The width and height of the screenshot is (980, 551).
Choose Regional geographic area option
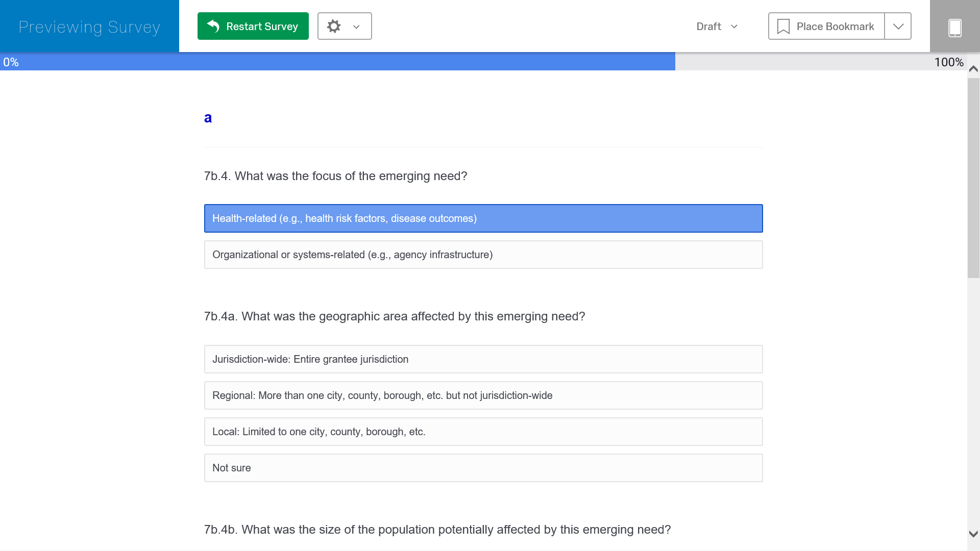pyautogui.click(x=483, y=395)
